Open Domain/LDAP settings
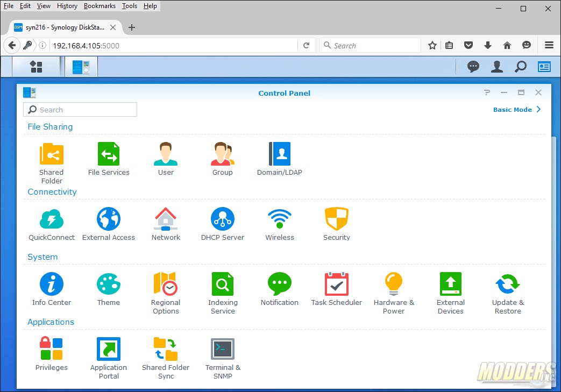The image size is (561, 392). (280, 159)
